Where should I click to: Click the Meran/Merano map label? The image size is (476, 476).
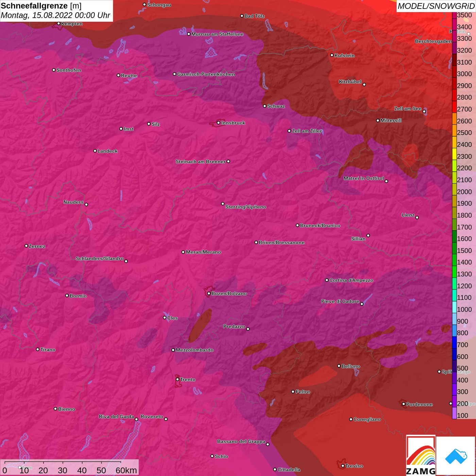[x=203, y=252]
